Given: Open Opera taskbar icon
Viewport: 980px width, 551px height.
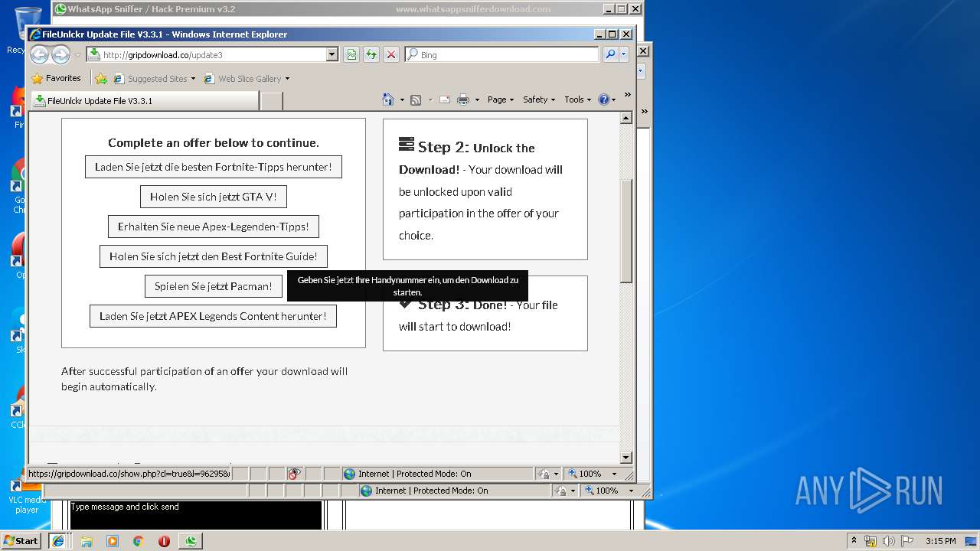Looking at the screenshot, I should coord(164,541).
